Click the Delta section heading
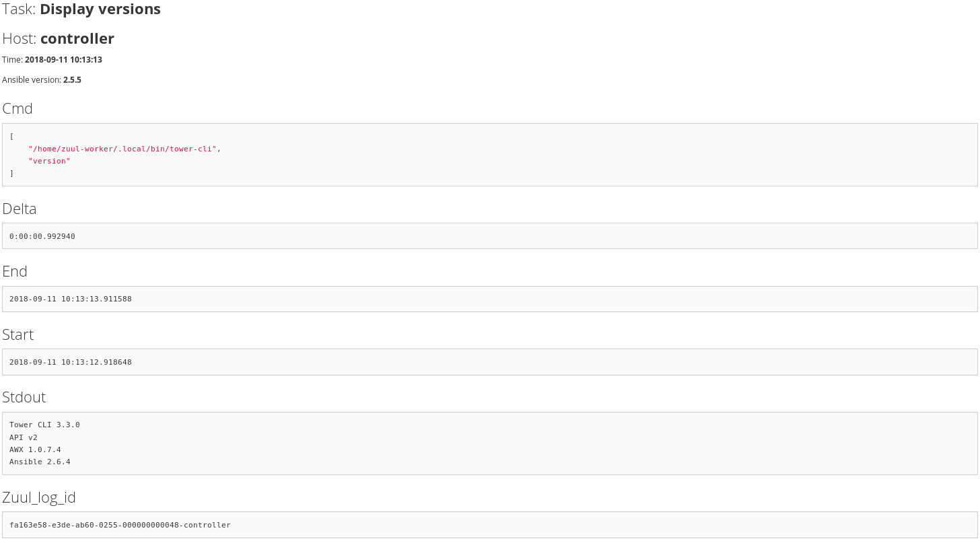The width and height of the screenshot is (980, 543). click(x=20, y=209)
